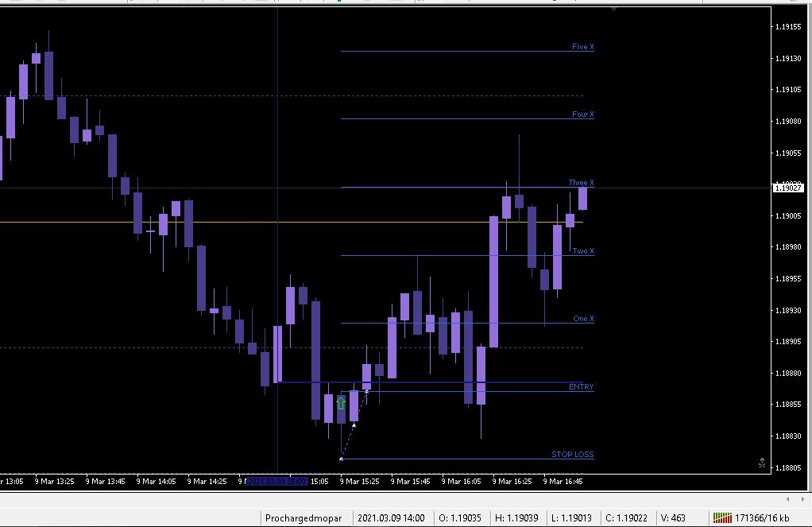Click the 1.18880 price axis label

coord(788,373)
